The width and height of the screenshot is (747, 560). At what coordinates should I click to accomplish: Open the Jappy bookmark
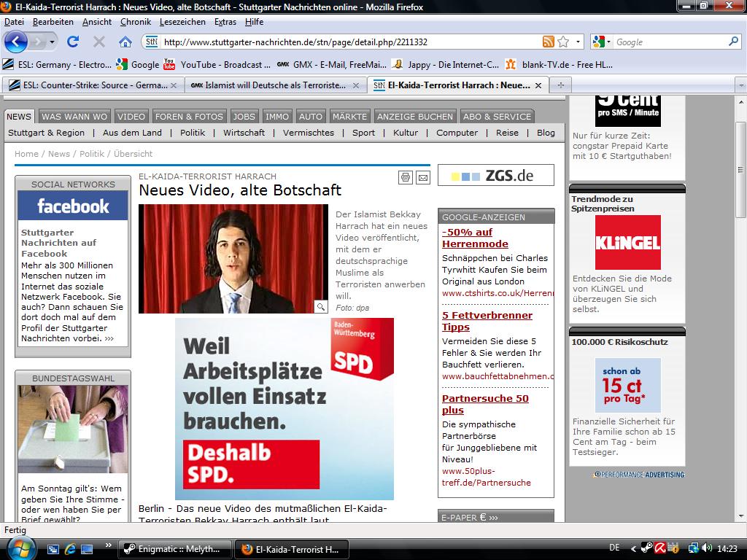[446, 64]
